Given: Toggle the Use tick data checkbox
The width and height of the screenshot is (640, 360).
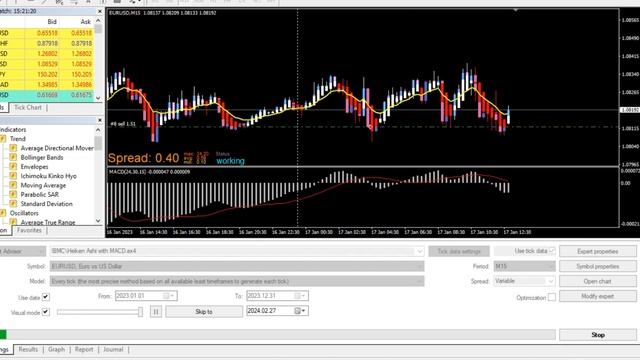Looking at the screenshot, I should pos(552,251).
